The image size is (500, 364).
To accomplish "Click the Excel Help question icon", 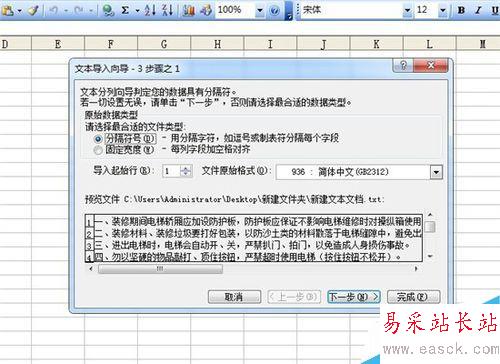I will 274,11.
